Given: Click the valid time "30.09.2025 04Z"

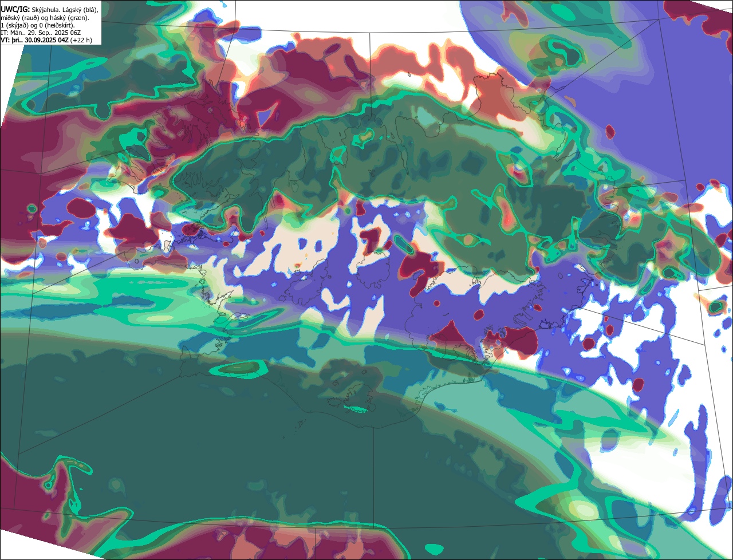Looking at the screenshot, I should click(46, 40).
